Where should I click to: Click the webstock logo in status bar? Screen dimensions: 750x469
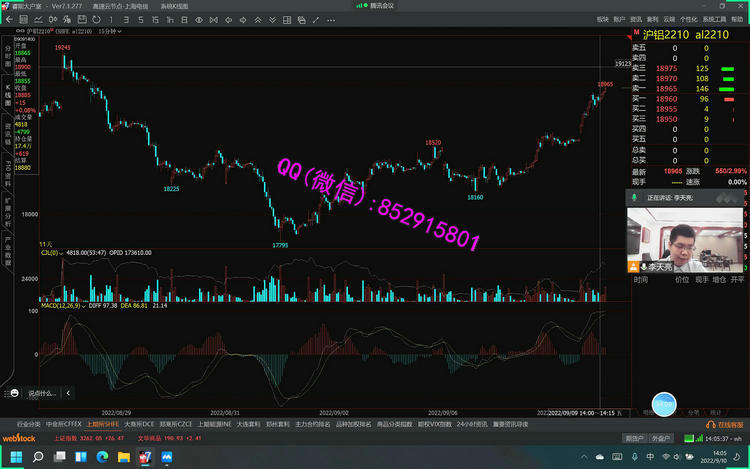pos(18,438)
